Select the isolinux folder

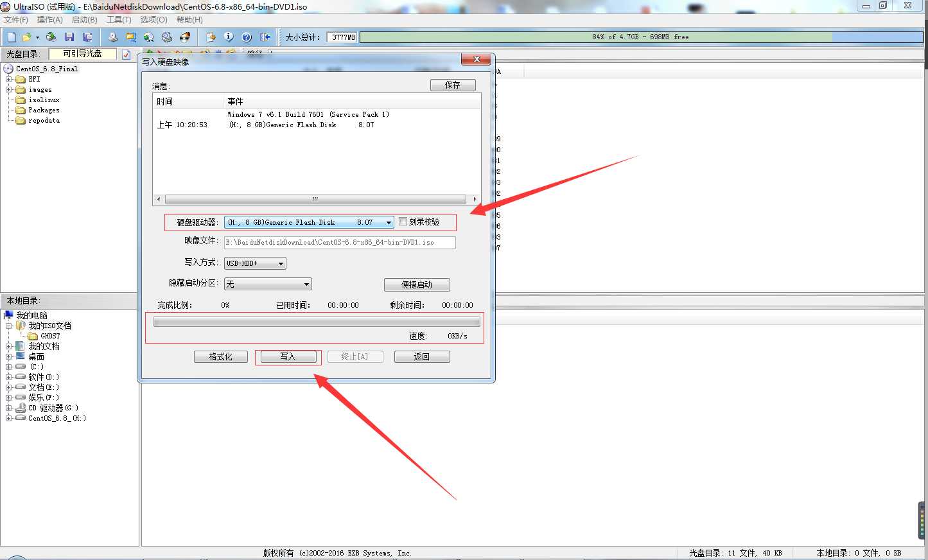pos(44,100)
